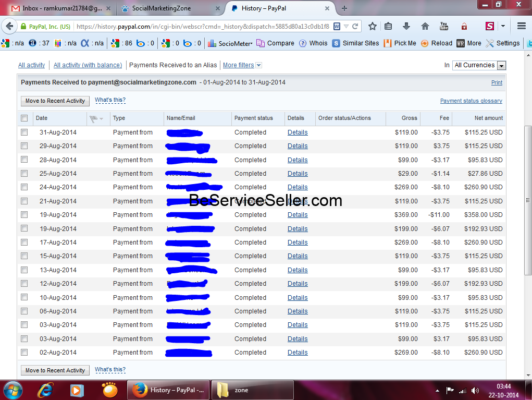The image size is (532, 400).
Task: Click the red padlock toolbar icon
Action: click(464, 26)
